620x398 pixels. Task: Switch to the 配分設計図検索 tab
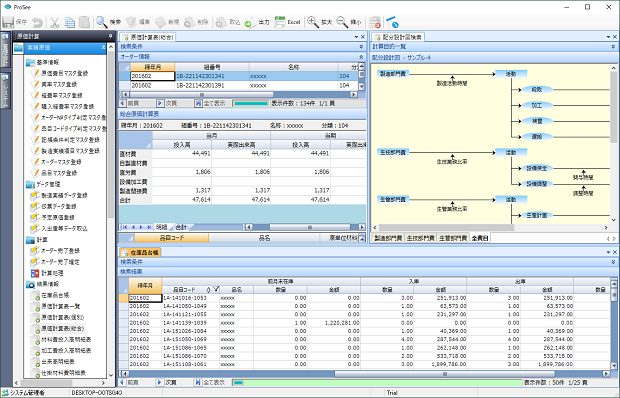398,37
